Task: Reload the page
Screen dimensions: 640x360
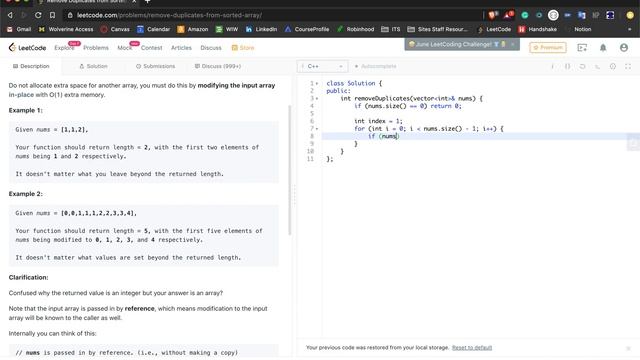Action: click(38, 15)
